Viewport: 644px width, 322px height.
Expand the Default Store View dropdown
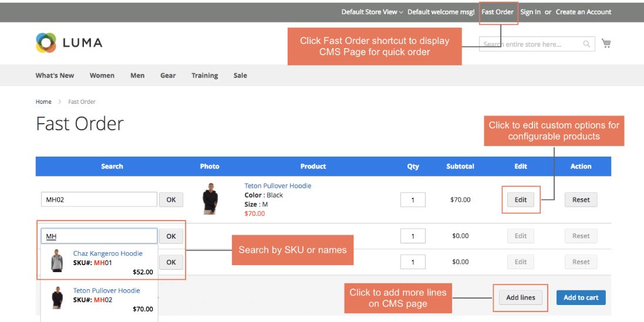[372, 12]
